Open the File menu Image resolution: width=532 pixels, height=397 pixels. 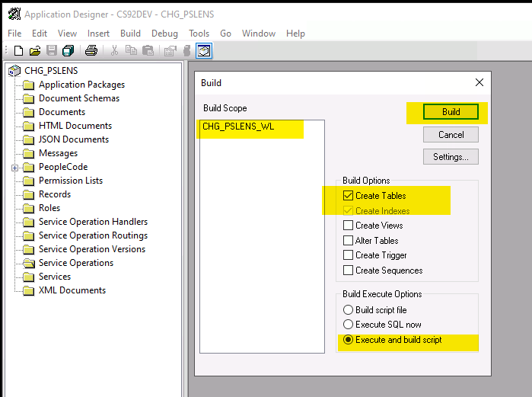[x=14, y=34]
